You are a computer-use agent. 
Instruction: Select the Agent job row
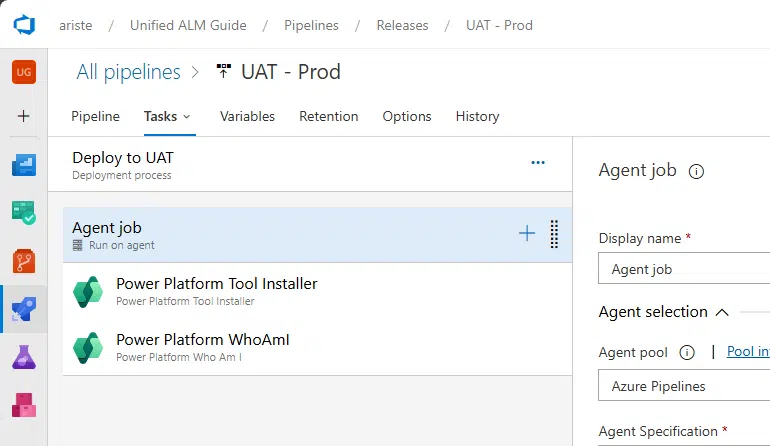(317, 234)
